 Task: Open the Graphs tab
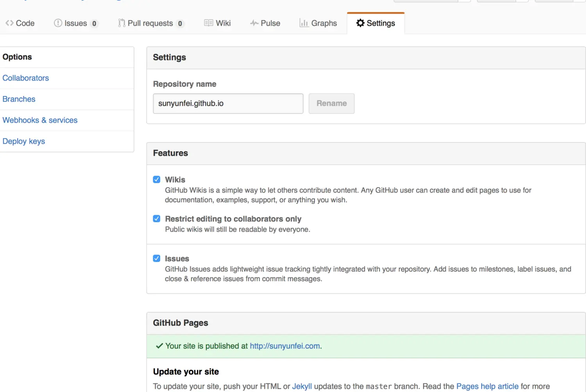[318, 23]
